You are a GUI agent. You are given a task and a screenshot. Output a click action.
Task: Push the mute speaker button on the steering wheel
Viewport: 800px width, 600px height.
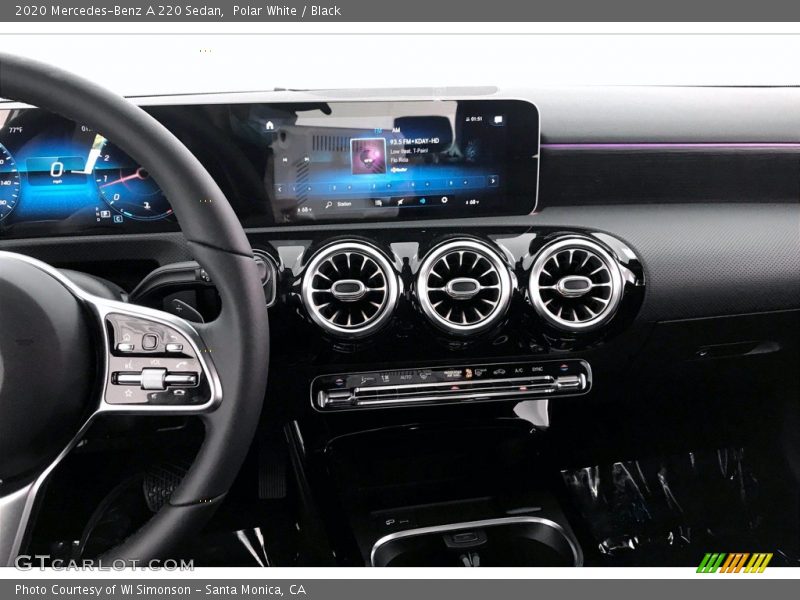point(154,396)
